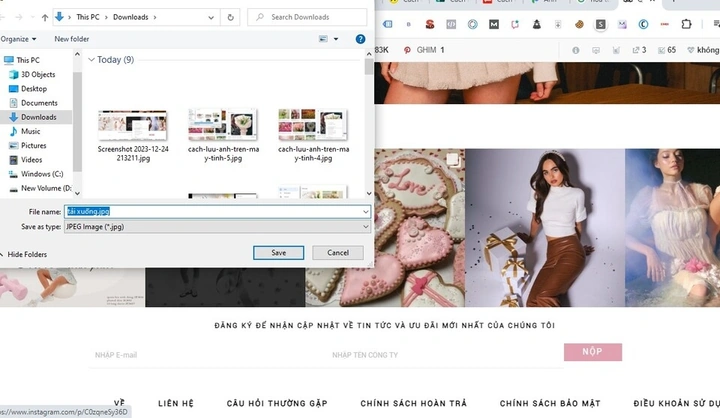Open the File name history dropdown

(366, 211)
